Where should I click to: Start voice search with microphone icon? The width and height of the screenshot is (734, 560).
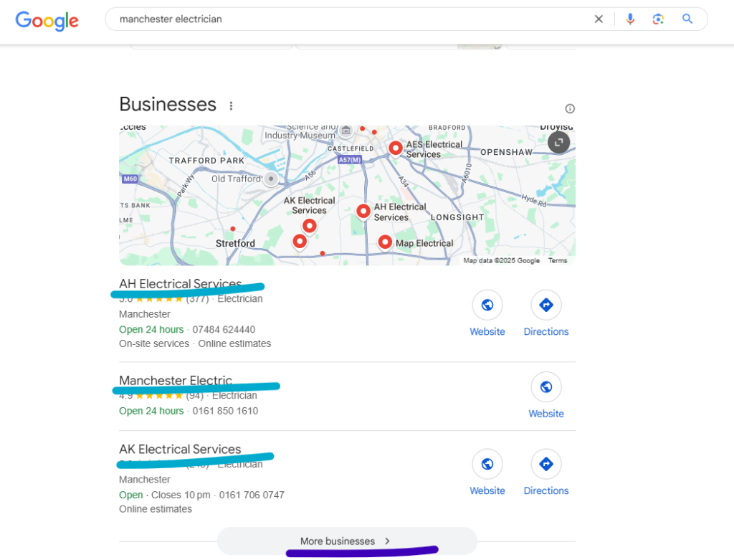coord(630,19)
